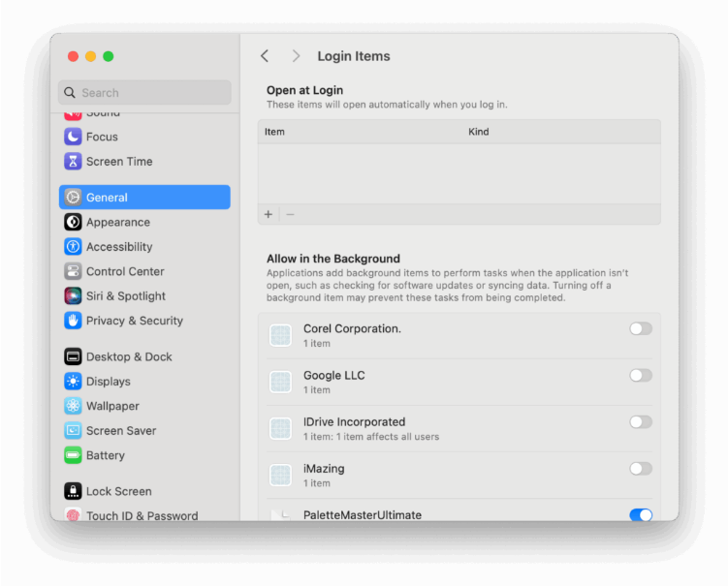Viewport: 728px width, 586px height.
Task: Click the Accessibility icon in sidebar
Action: click(x=73, y=247)
